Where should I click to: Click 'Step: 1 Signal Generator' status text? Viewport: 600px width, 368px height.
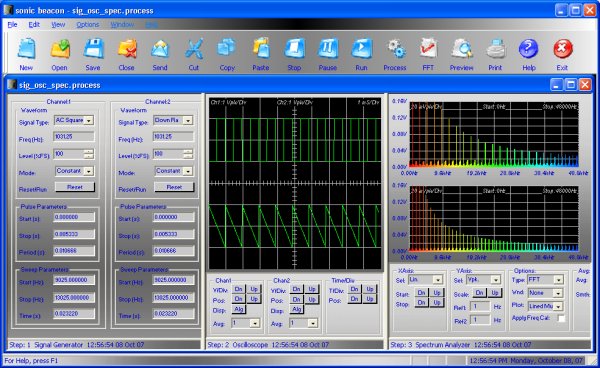46,345
